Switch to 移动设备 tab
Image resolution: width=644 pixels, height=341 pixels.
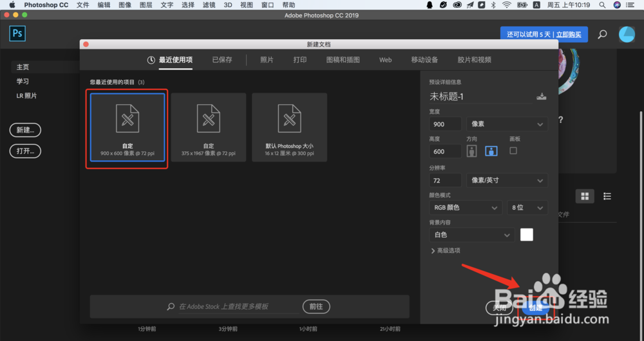click(x=424, y=60)
